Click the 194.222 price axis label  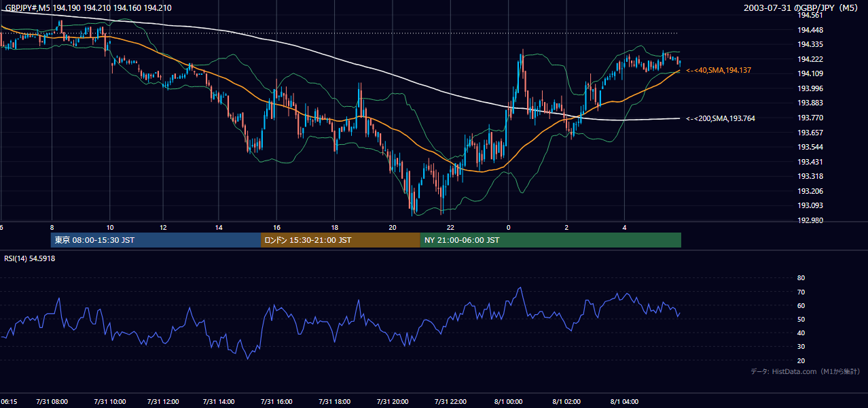tap(810, 59)
